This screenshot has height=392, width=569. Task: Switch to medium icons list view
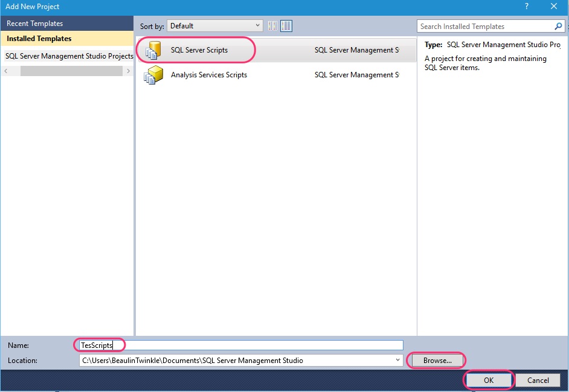point(286,26)
